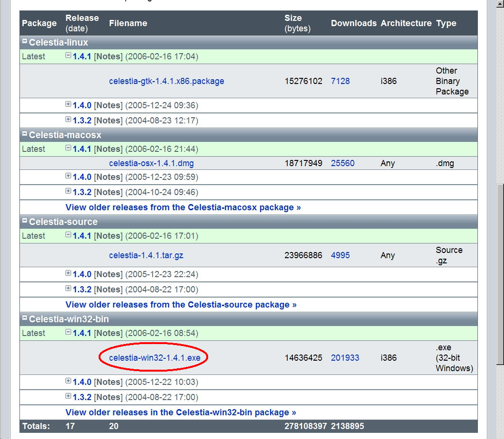
Task: Open the 1.4.1 version link dated 2006-02-16 08:54
Action: pos(82,333)
